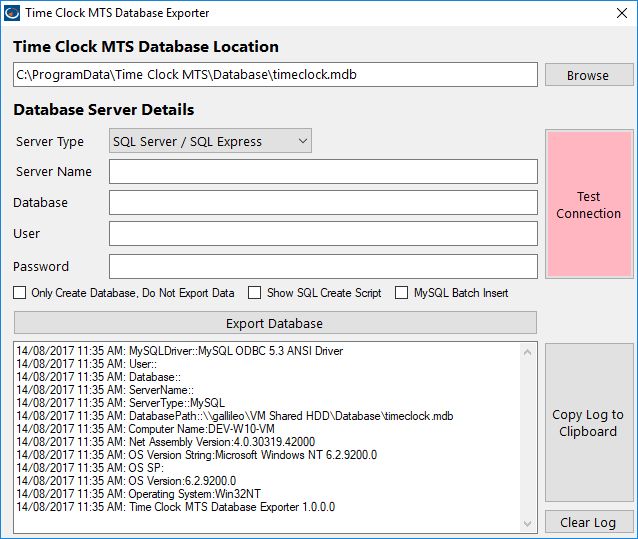638x539 pixels.
Task: Click the log line "OS Version:6.2.9200.0"
Action: (126, 481)
